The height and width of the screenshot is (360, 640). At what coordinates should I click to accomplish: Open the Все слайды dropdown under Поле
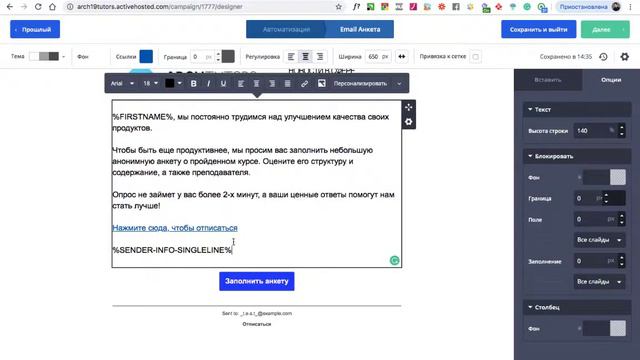[x=599, y=240]
